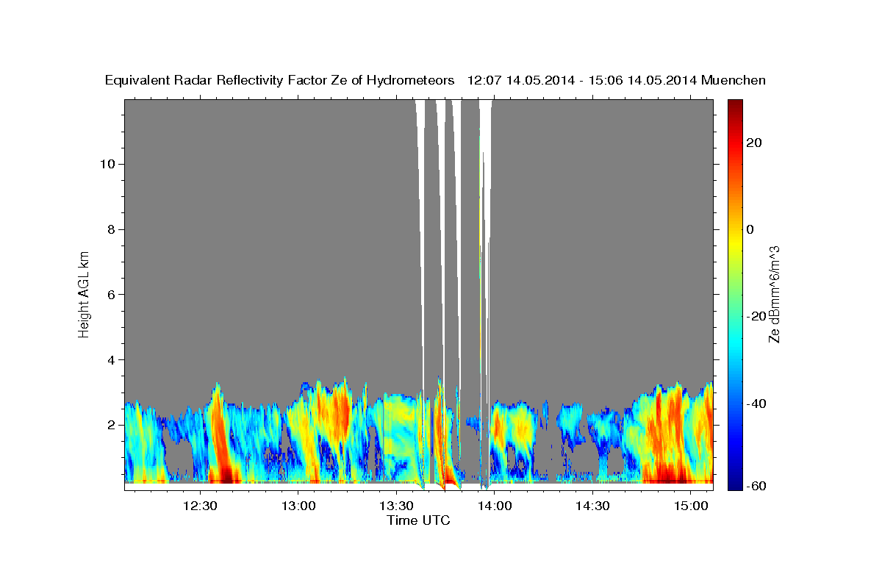Image resolution: width=882 pixels, height=588 pixels.
Task: Click the colorbar value 0
Action: click(x=750, y=229)
